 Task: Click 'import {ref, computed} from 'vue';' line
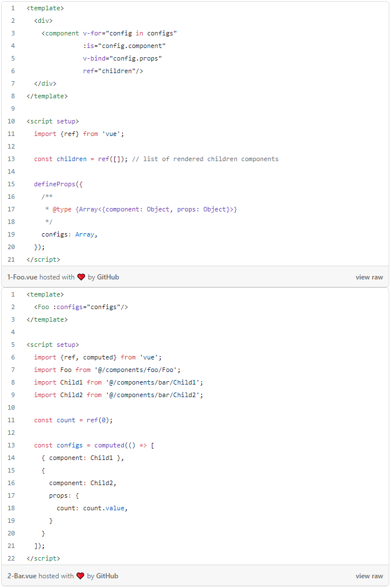point(98,357)
